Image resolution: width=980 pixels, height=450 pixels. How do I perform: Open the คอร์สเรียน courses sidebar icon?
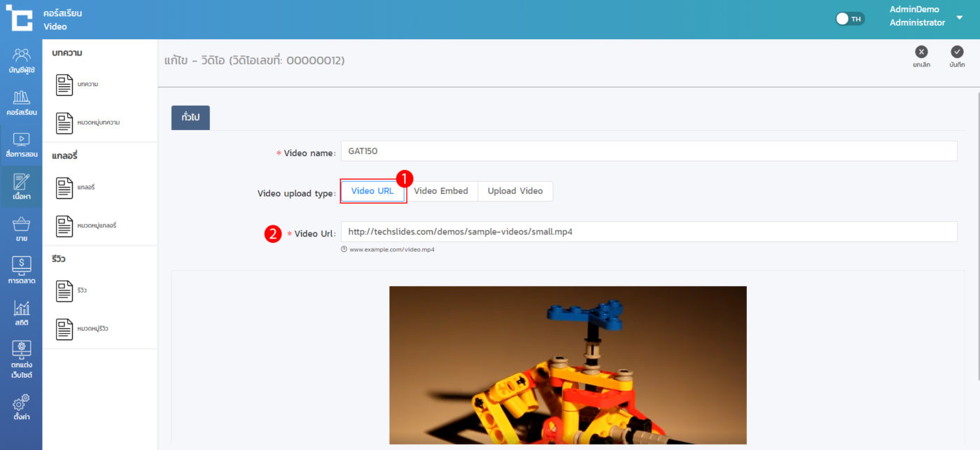pyautogui.click(x=21, y=102)
